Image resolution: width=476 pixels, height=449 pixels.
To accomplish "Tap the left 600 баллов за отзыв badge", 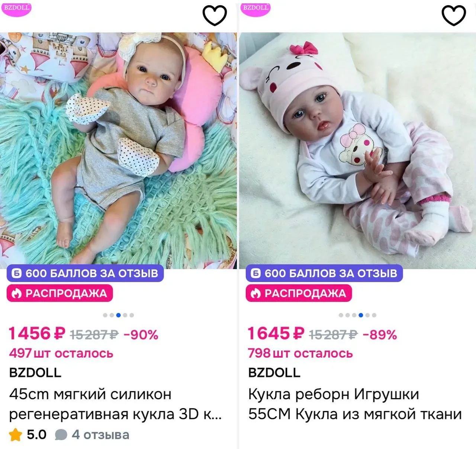I will [85, 273].
